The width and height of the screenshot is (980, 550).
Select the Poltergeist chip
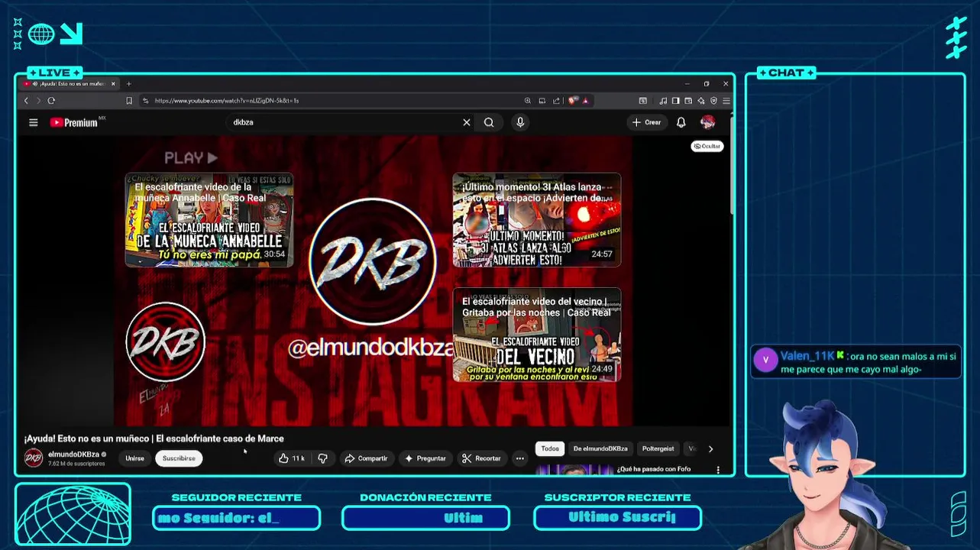658,448
